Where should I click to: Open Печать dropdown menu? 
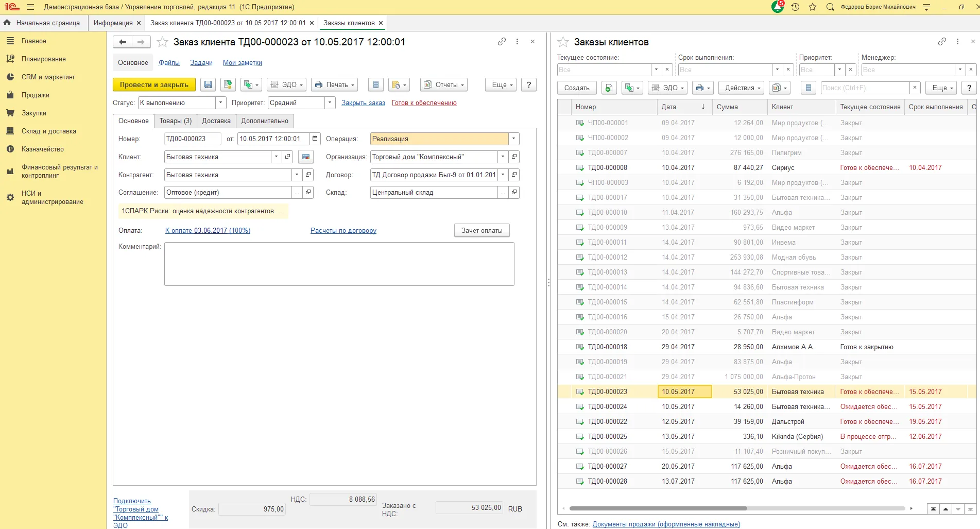tap(335, 85)
